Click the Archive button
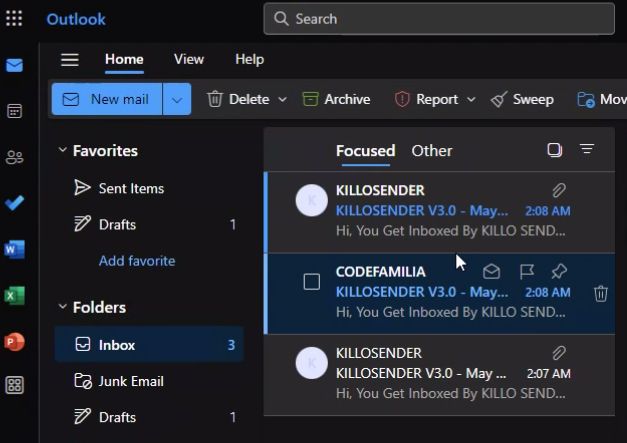The image size is (627, 443). pyautogui.click(x=336, y=99)
